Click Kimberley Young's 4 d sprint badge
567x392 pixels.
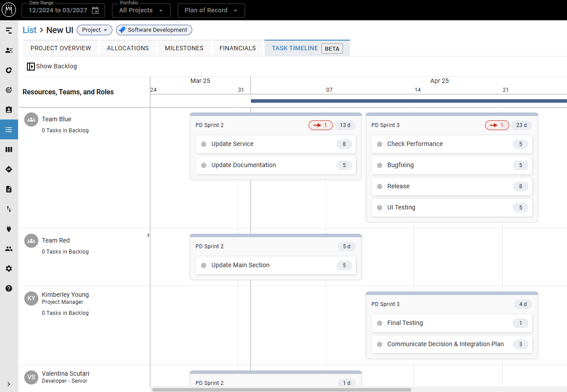tap(523, 304)
